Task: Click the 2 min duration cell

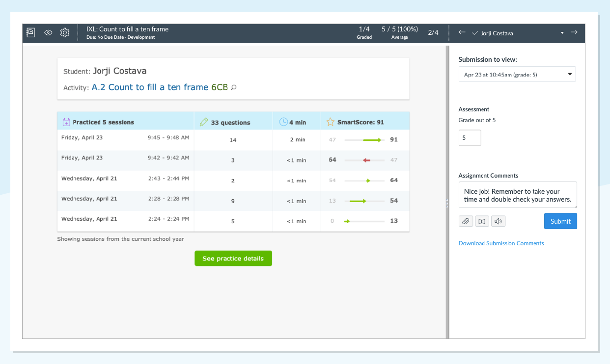Action: (297, 140)
